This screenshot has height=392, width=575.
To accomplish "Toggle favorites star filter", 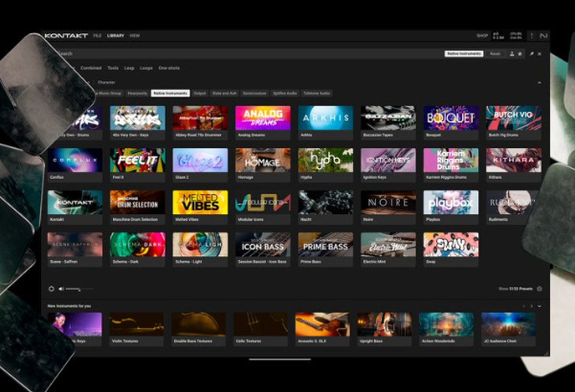I will point(520,54).
